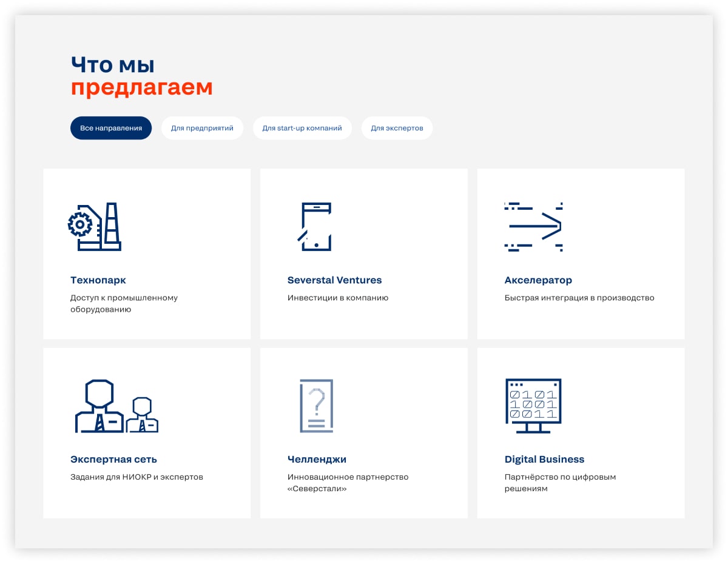Open the "Технопарк" title link
Image resolution: width=728 pixels, height=564 pixels.
click(98, 280)
